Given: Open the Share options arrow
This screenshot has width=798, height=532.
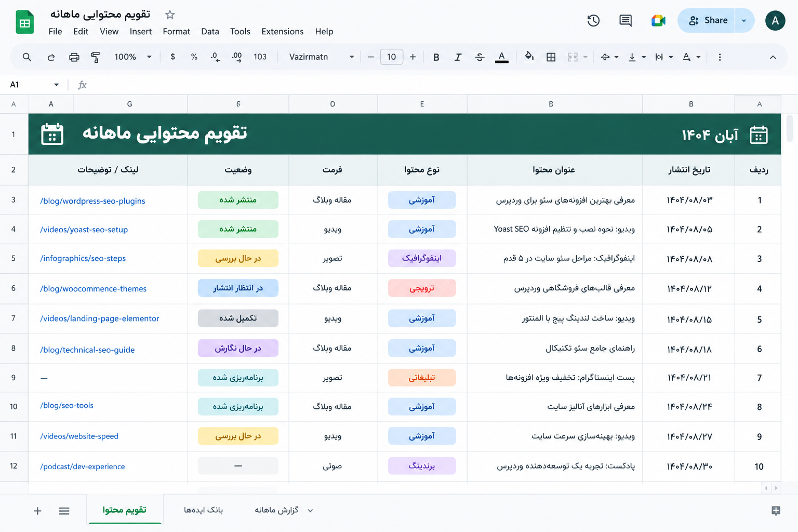Looking at the screenshot, I should 744,21.
